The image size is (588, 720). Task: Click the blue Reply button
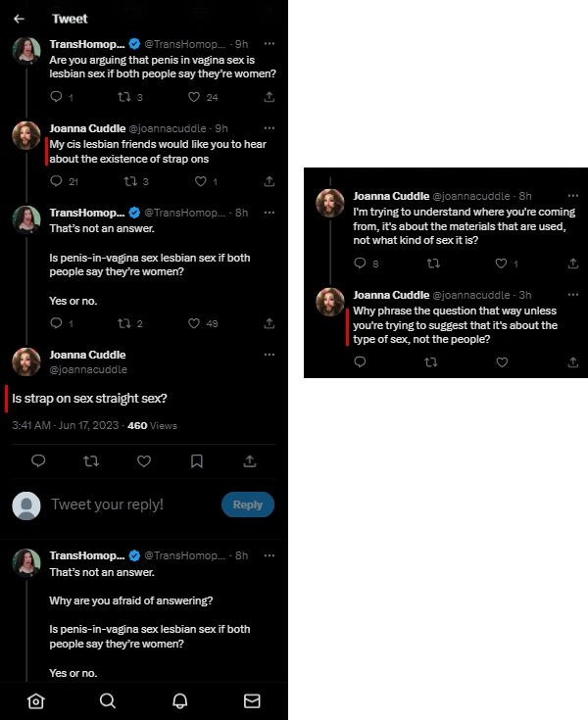pyautogui.click(x=247, y=504)
